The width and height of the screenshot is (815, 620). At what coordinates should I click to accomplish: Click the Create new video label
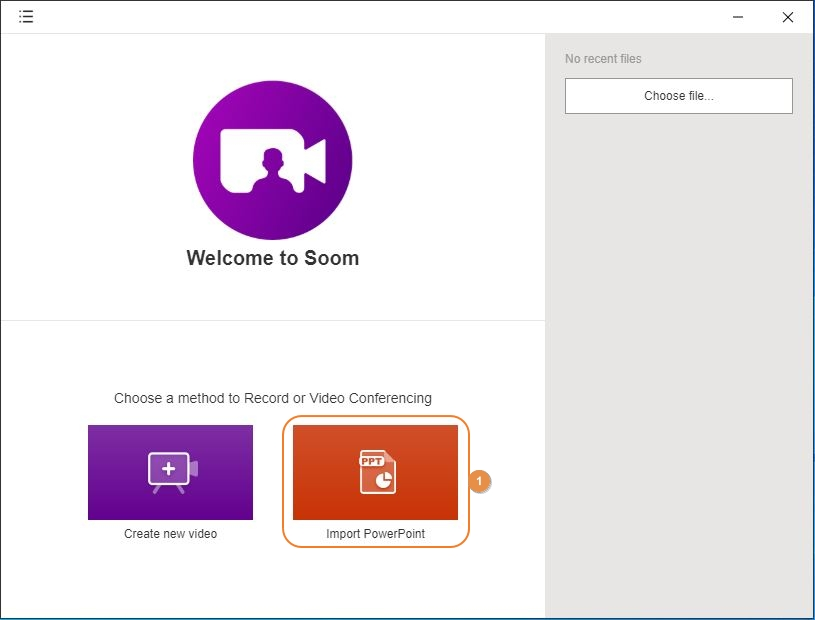click(170, 534)
